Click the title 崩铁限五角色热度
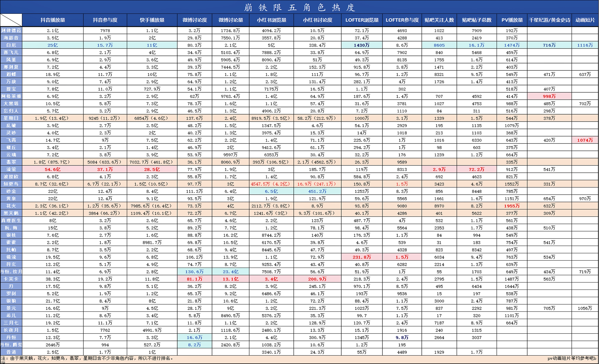Screen dimensions: 599x364 pyautogui.click(x=299, y=7)
